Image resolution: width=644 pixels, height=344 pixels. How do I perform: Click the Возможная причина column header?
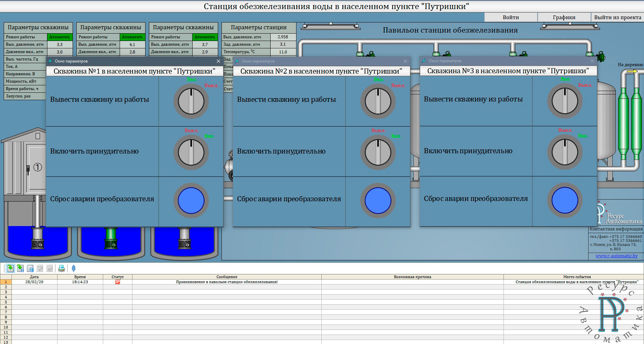pyautogui.click(x=412, y=277)
